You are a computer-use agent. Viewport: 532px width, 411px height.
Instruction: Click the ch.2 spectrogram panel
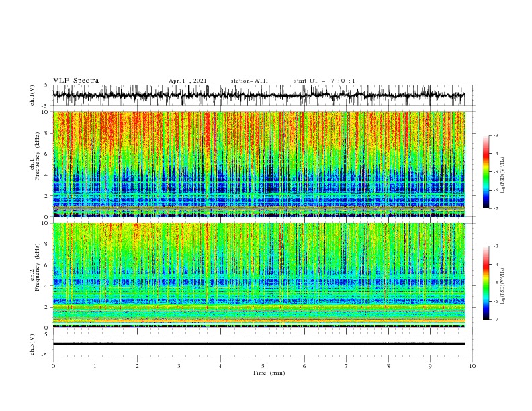tap(259, 275)
